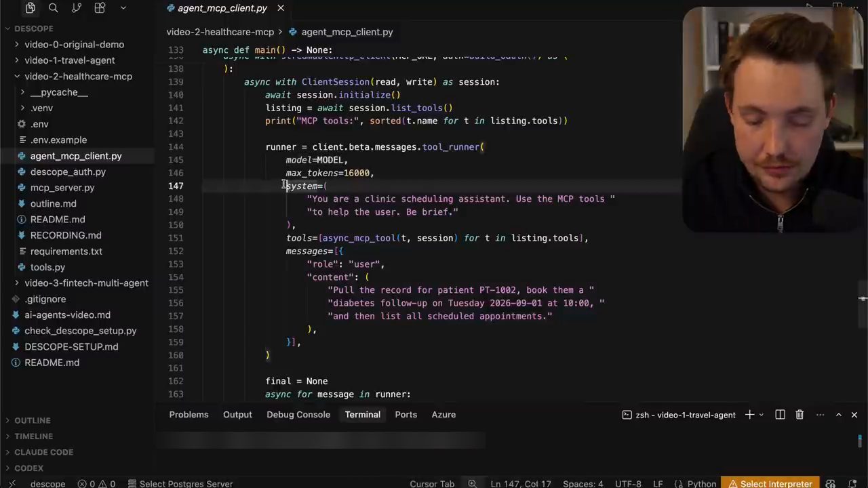Image resolution: width=868 pixels, height=488 pixels.
Task: Open the Azure panel tab
Action: [x=443, y=415]
